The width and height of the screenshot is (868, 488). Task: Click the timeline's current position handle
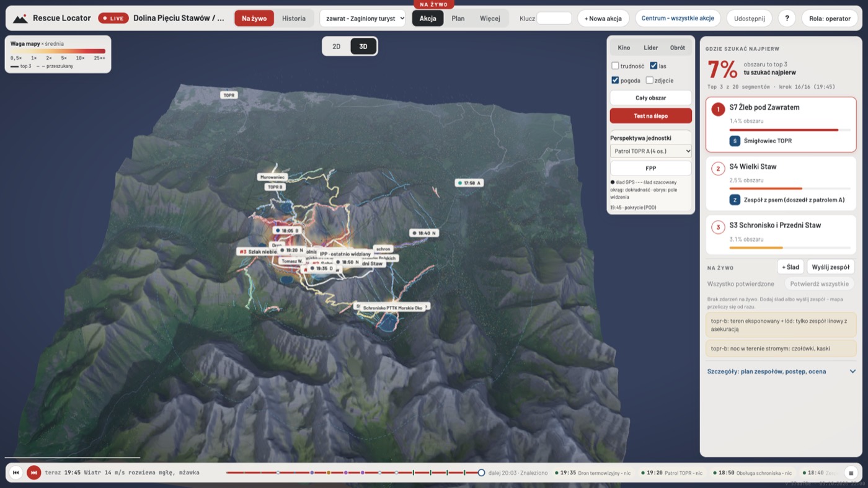pyautogui.click(x=481, y=472)
